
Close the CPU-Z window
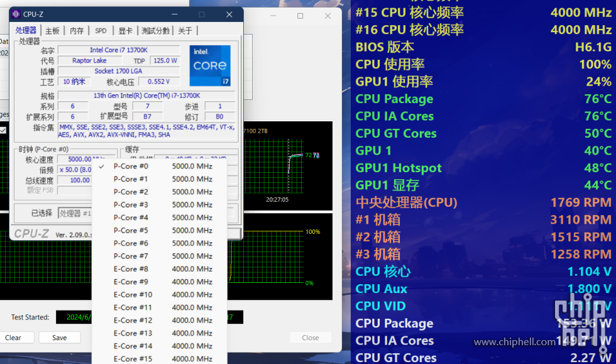[x=229, y=14]
